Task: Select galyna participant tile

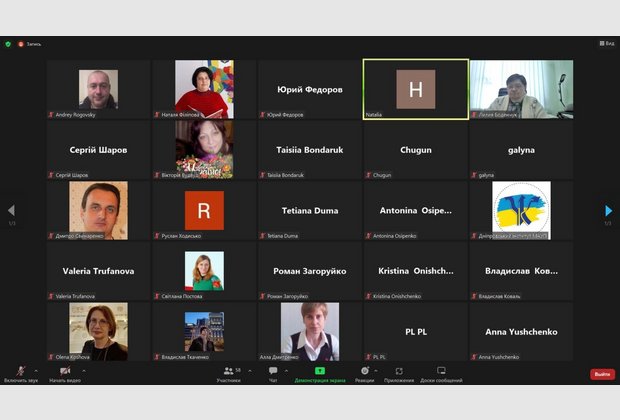Action: 521,150
